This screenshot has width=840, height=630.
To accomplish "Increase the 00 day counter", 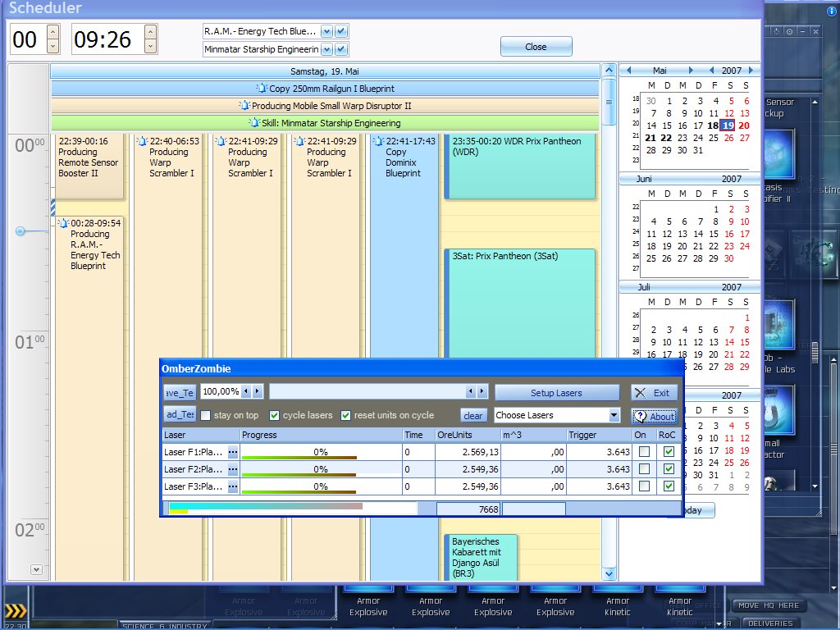I will click(52, 32).
